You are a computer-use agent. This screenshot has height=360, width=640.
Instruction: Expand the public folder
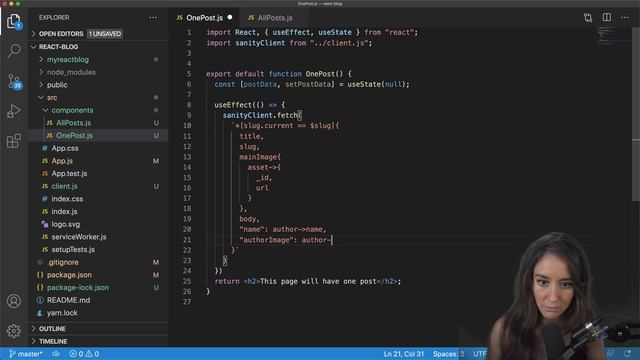pyautogui.click(x=98, y=85)
